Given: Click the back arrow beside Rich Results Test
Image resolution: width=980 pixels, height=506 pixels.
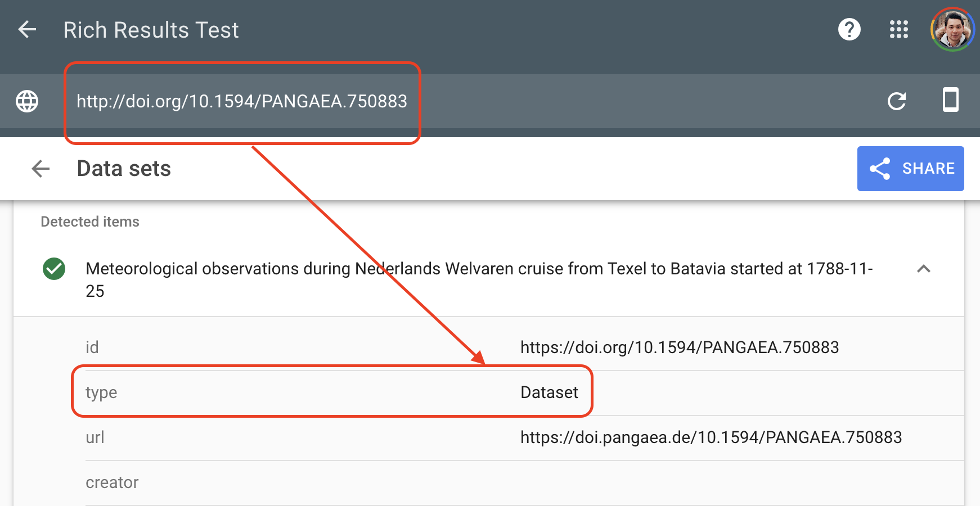Looking at the screenshot, I should click(x=26, y=30).
